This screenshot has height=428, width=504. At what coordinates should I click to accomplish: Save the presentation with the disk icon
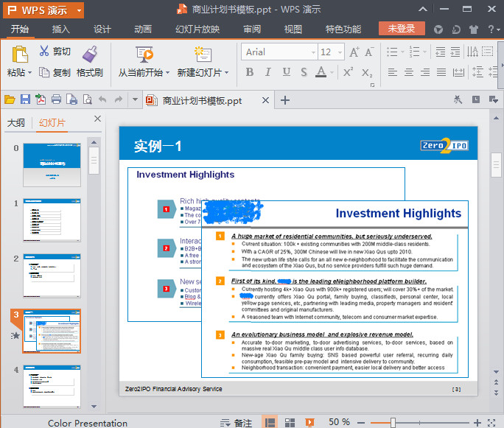[x=25, y=99]
